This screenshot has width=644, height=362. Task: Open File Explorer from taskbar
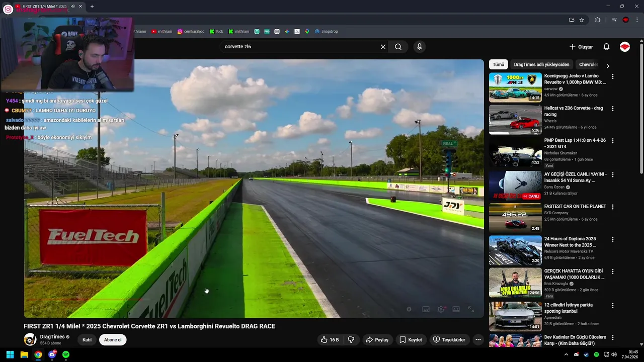(x=24, y=354)
